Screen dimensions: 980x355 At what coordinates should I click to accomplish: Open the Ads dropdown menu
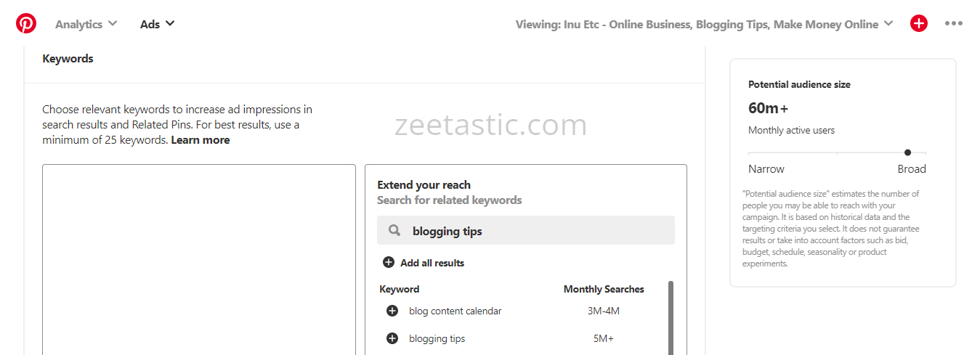coord(157,24)
